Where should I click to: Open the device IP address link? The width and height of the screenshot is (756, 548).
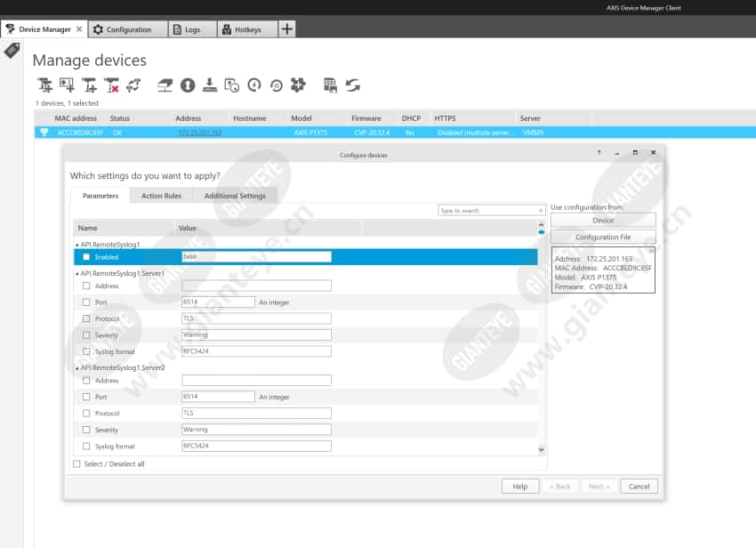[199, 133]
